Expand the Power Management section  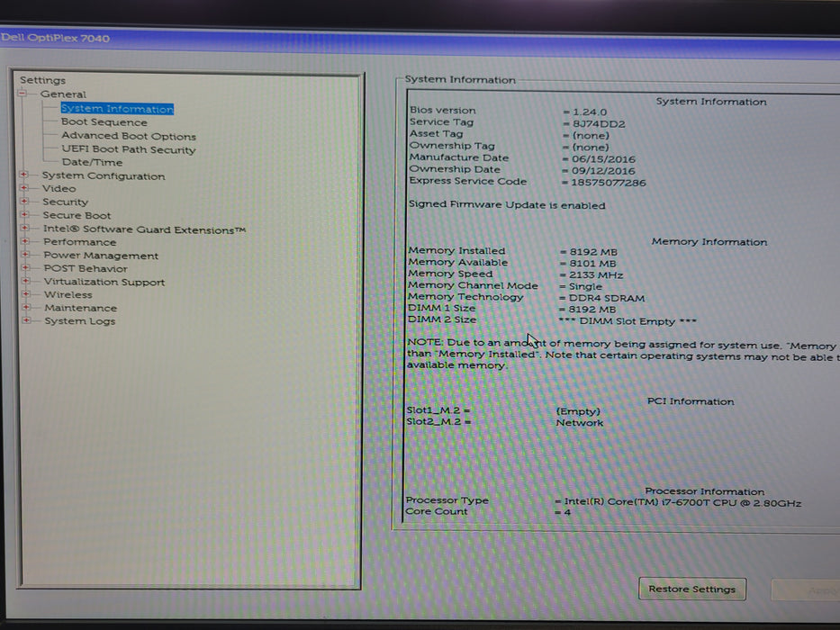[x=25, y=255]
